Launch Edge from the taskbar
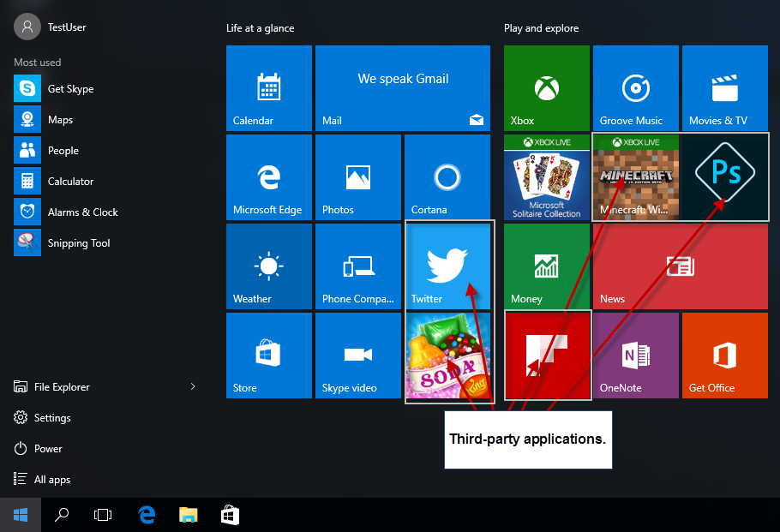 click(147, 515)
